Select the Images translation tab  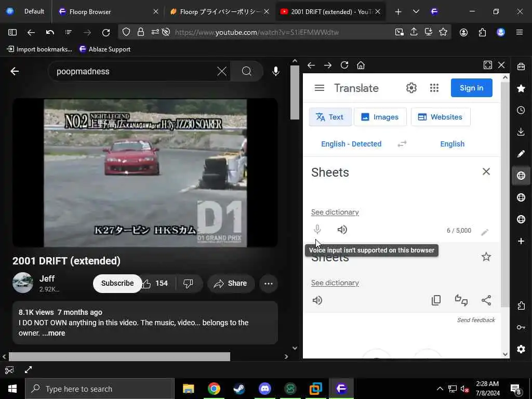[x=380, y=117]
